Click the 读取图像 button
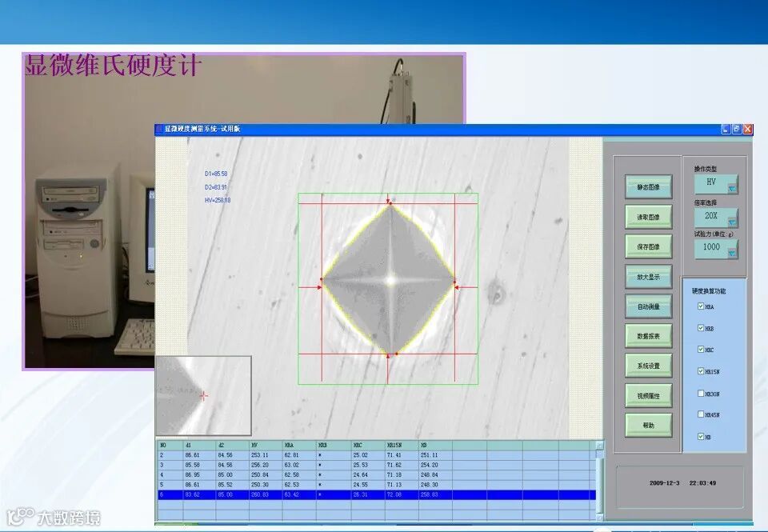The width and height of the screenshot is (768, 532). 648,217
